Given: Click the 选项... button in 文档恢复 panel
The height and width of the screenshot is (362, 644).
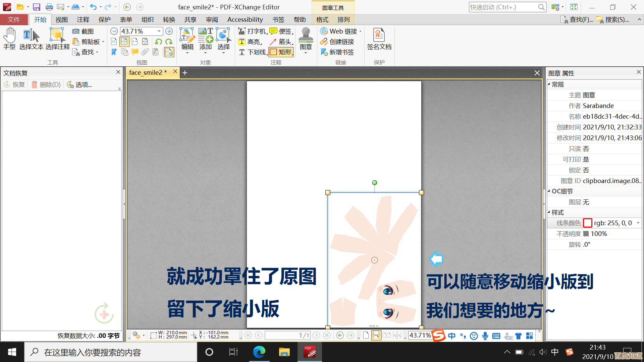Looking at the screenshot, I should 80,84.
